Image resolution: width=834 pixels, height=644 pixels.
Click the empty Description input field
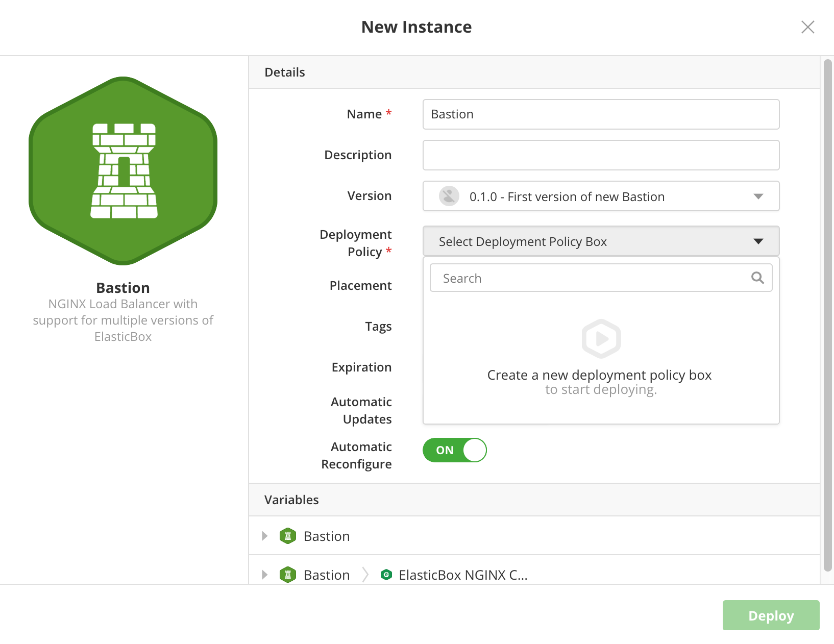tap(601, 155)
